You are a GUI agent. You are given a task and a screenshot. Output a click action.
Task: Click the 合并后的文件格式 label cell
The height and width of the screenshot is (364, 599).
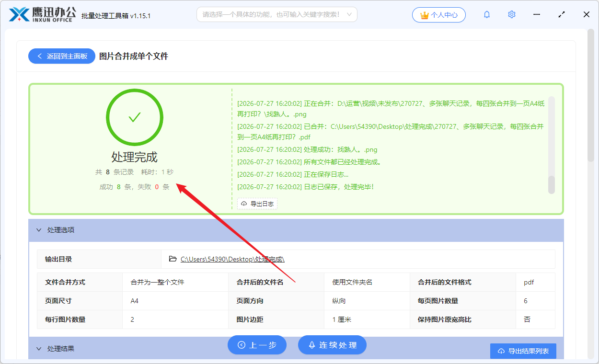tap(463, 282)
